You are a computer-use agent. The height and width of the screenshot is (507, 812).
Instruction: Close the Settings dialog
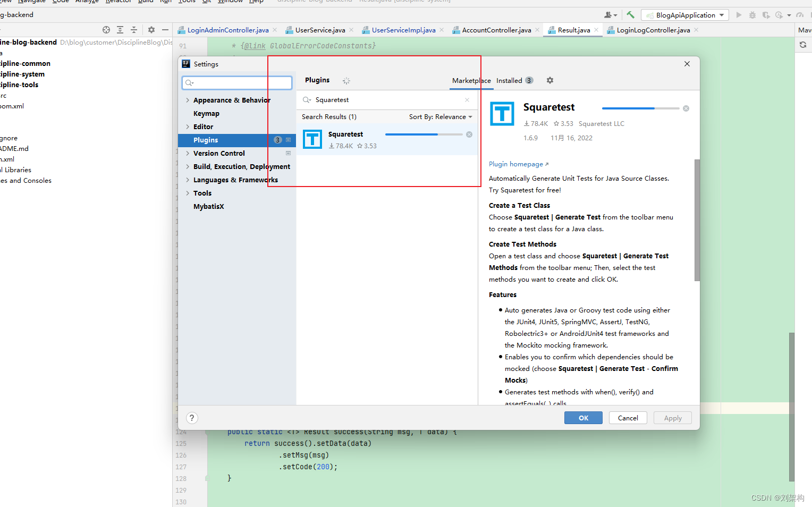(687, 64)
